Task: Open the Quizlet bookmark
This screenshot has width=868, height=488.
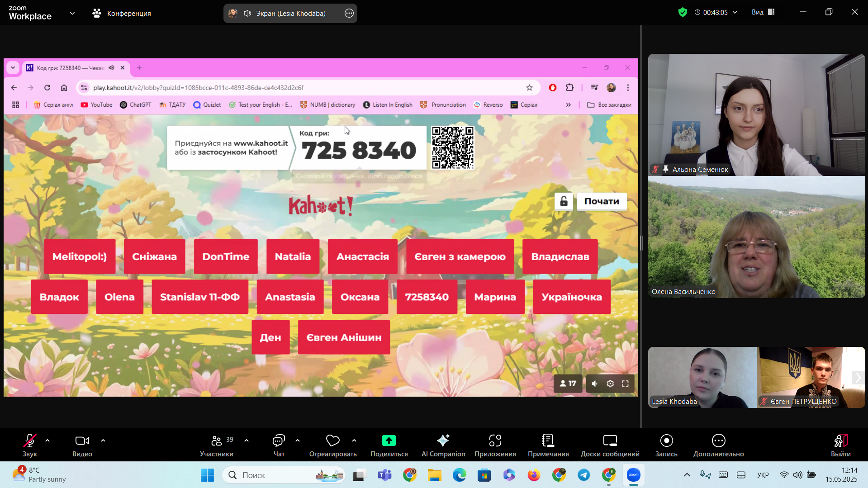Action: (207, 105)
